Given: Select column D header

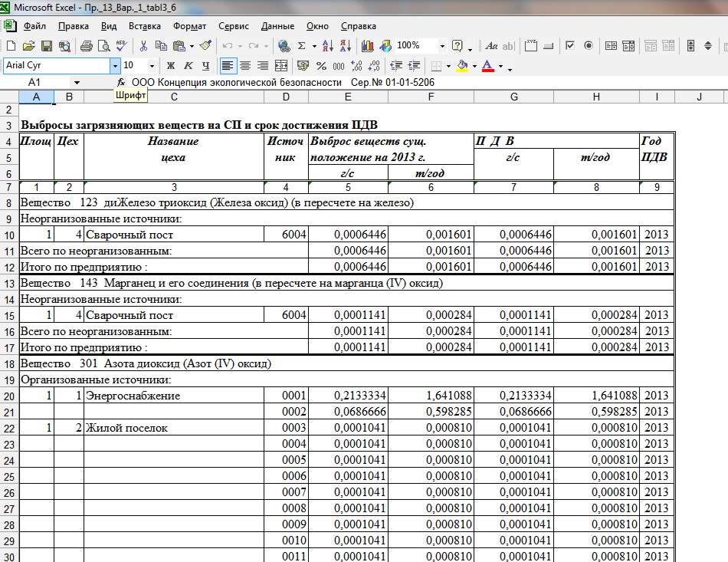Looking at the screenshot, I should coord(285,97).
